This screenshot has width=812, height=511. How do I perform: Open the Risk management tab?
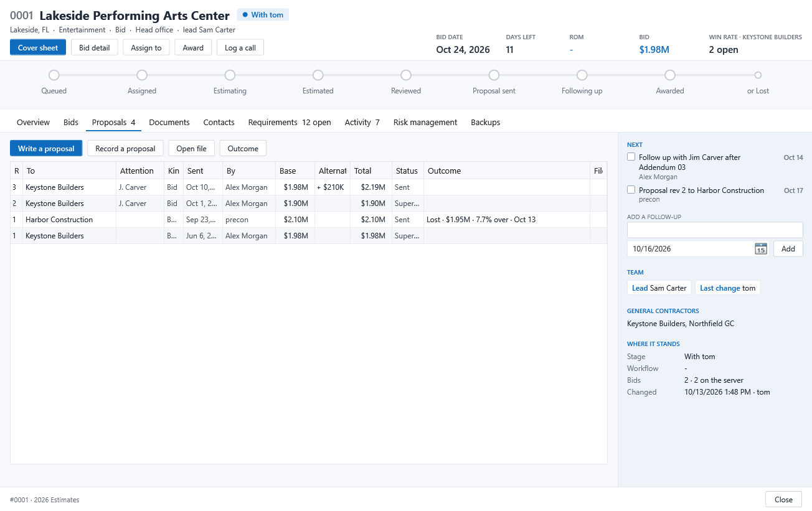[x=425, y=123]
